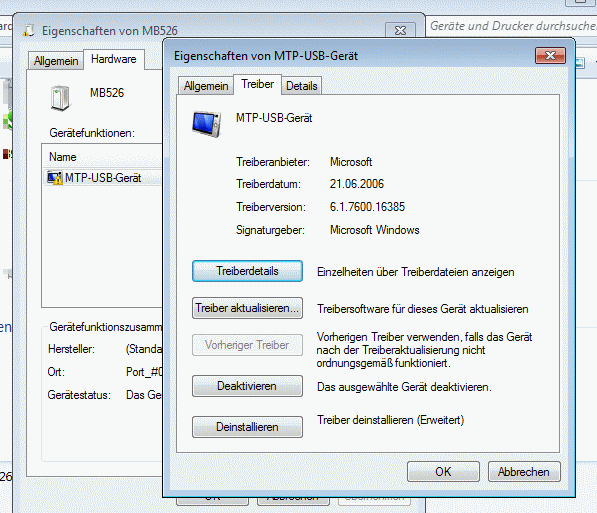Select the Treiber tab

pyautogui.click(x=257, y=84)
